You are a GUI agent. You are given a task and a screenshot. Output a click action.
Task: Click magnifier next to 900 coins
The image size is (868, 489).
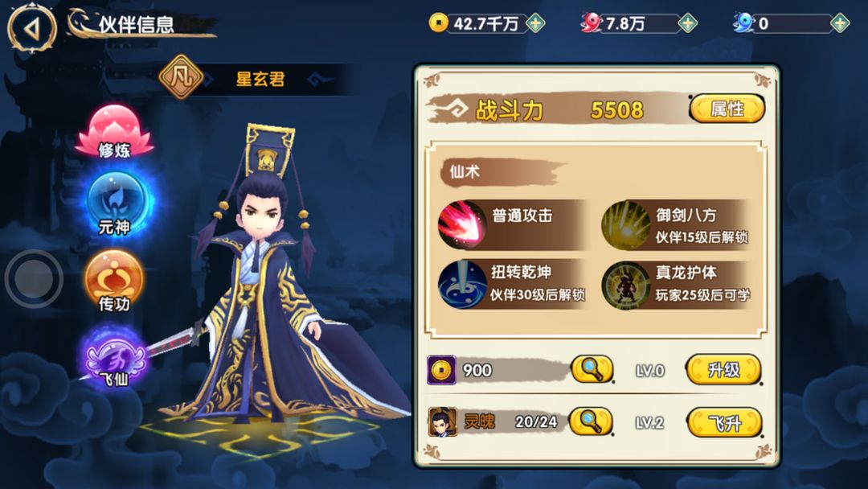pos(592,369)
